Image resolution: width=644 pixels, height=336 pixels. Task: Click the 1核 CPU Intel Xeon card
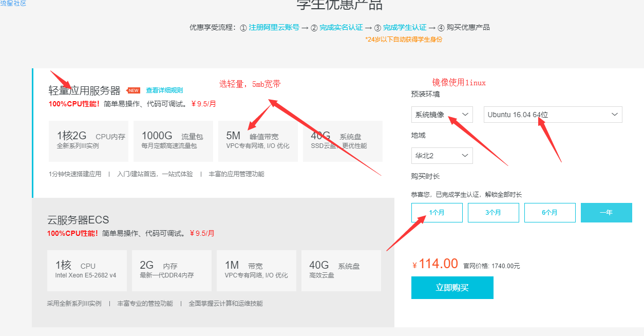click(x=87, y=271)
